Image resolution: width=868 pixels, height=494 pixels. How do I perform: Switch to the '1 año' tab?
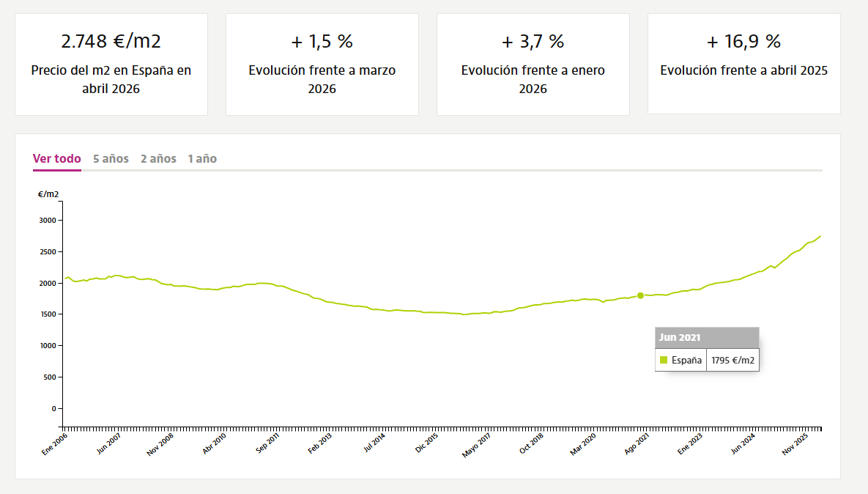(x=202, y=159)
